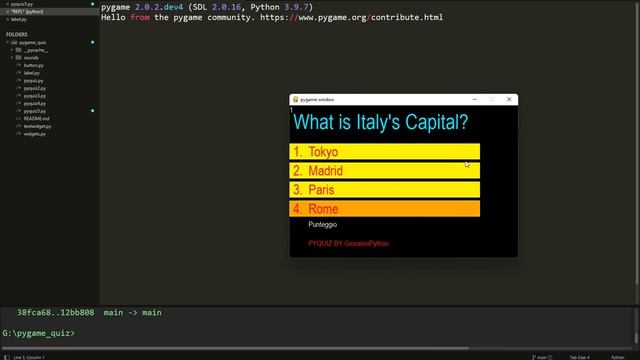This screenshot has height=360, width=640.
Task: Open widgets.py from the folder tree
Action: (35, 134)
